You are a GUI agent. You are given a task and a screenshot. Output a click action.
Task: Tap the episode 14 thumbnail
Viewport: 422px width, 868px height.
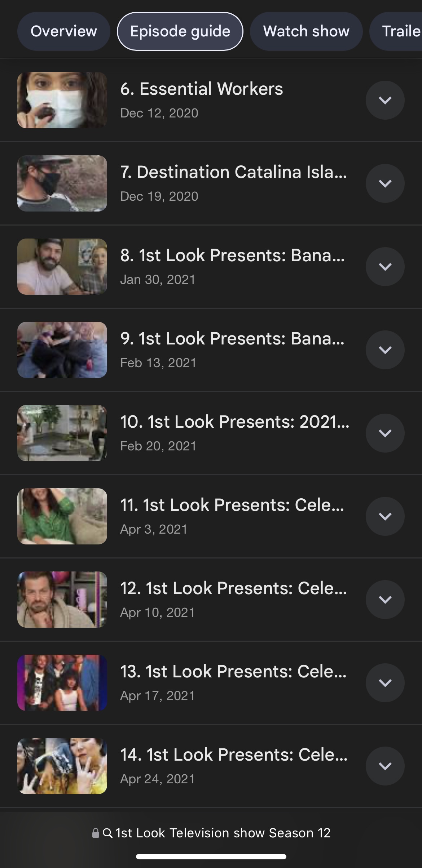click(x=62, y=766)
